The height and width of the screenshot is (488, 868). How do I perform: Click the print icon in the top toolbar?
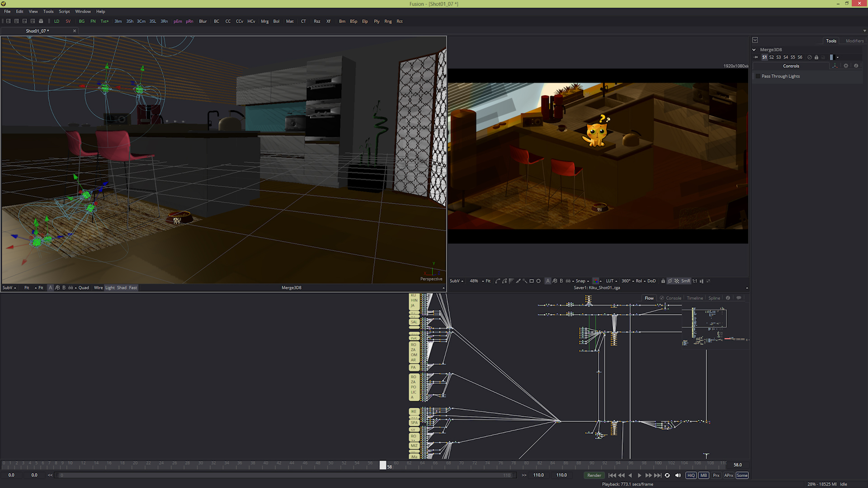pyautogui.click(x=41, y=21)
